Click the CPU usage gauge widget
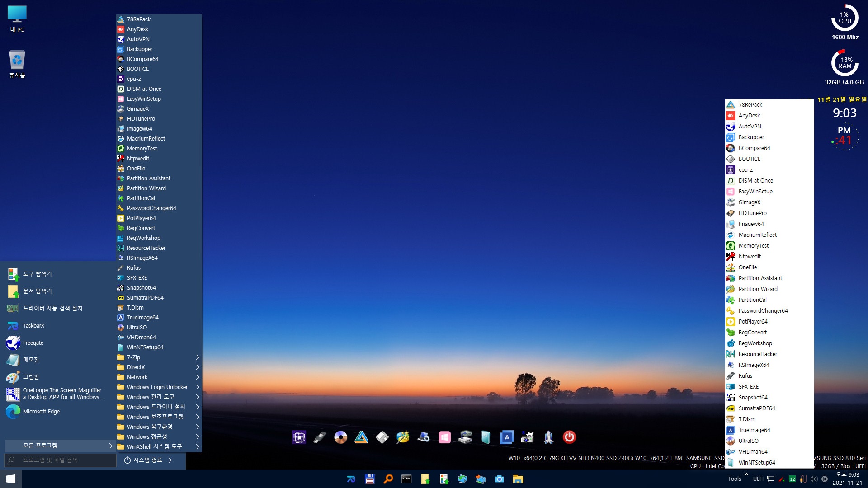The image size is (868, 488). (x=844, y=18)
